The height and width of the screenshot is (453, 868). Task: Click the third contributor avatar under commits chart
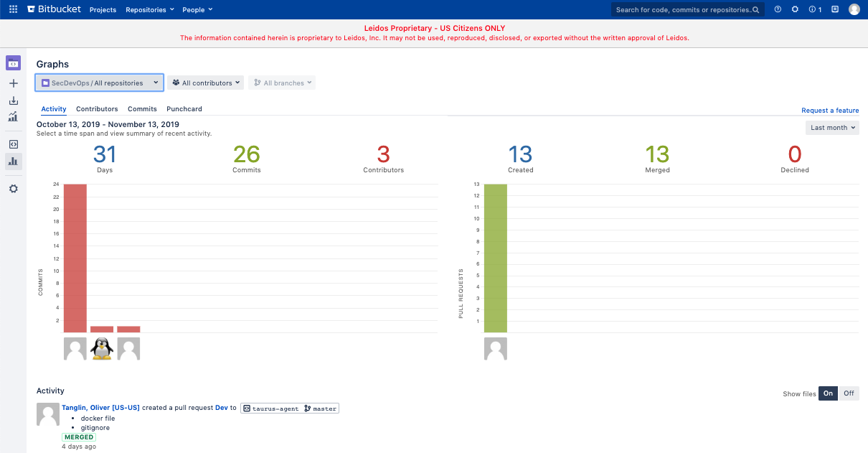pyautogui.click(x=128, y=349)
